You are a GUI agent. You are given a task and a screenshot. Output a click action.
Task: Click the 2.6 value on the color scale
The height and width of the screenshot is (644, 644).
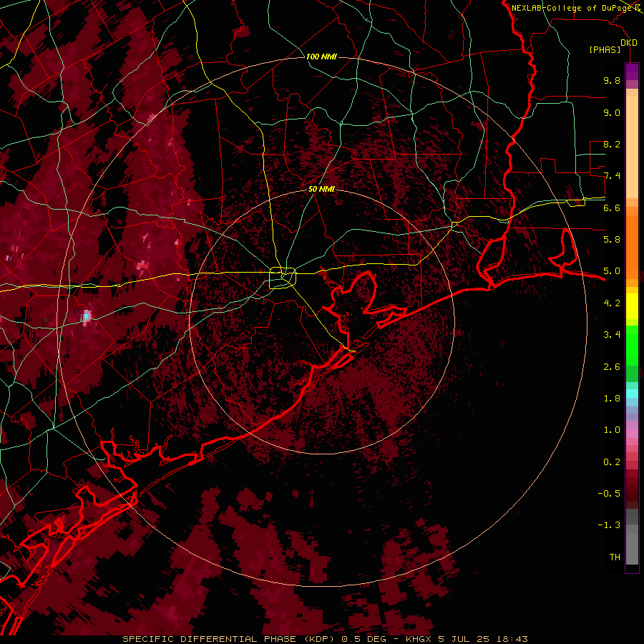click(612, 367)
